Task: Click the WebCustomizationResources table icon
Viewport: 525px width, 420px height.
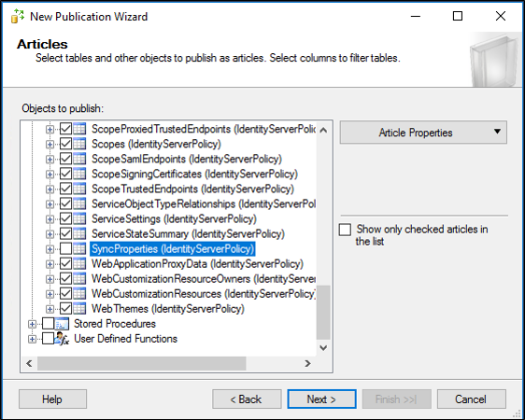Action: coord(79,294)
